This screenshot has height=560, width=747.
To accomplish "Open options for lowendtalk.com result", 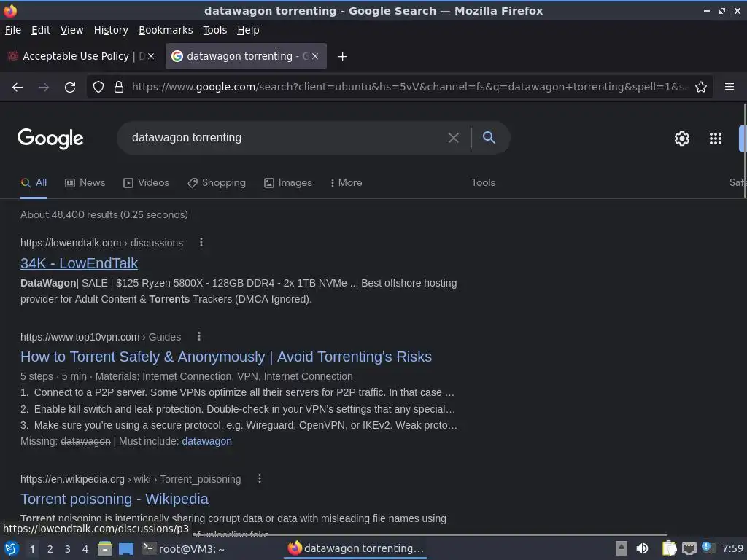I will coord(201,242).
